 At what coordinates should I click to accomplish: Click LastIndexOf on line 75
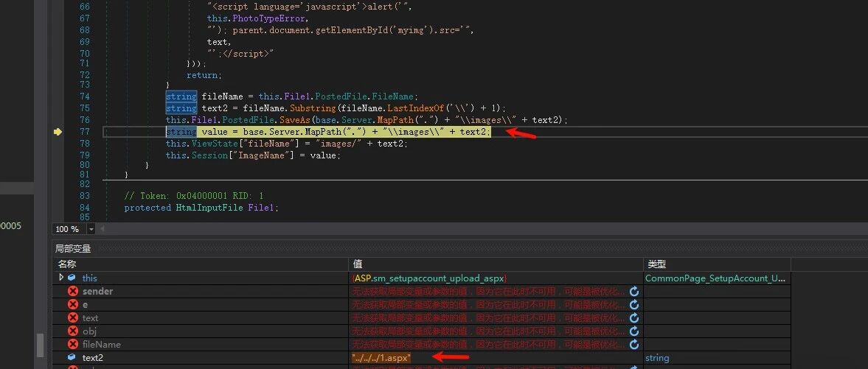click(415, 108)
